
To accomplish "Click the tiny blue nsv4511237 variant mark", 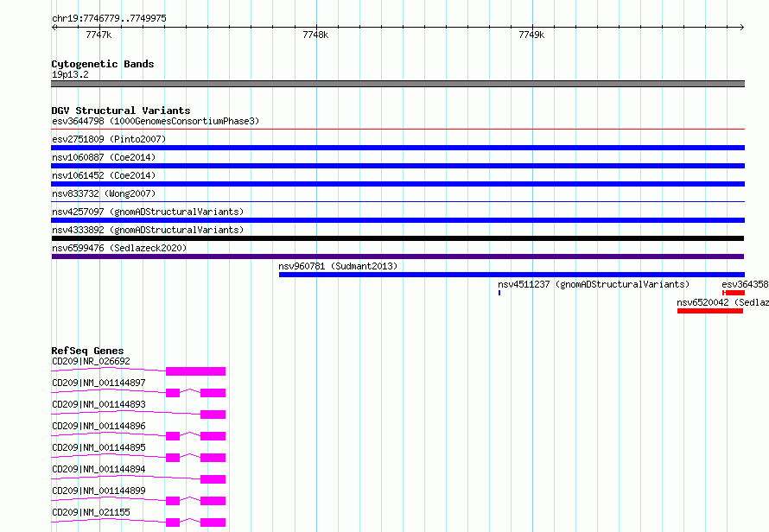I will pos(499,293).
